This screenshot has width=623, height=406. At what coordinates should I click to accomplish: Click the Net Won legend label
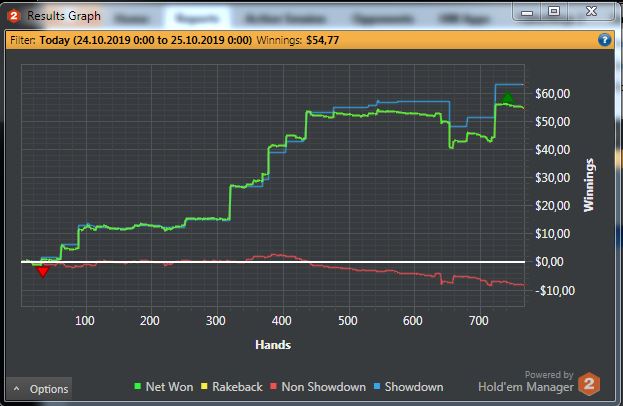tap(169, 387)
